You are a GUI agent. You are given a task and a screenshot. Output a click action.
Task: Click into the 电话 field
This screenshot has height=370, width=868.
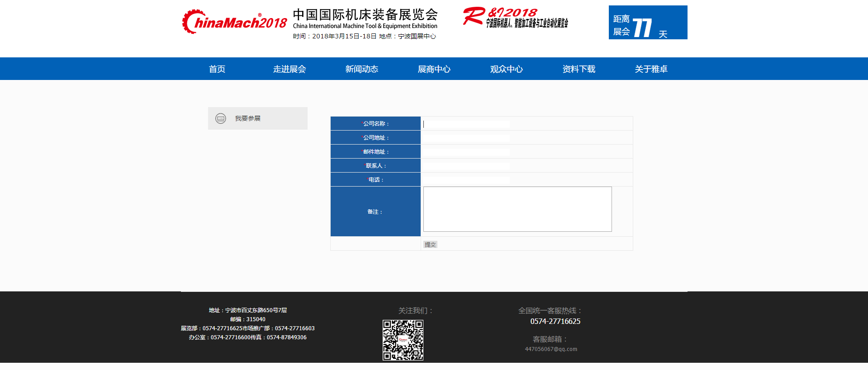click(x=466, y=180)
